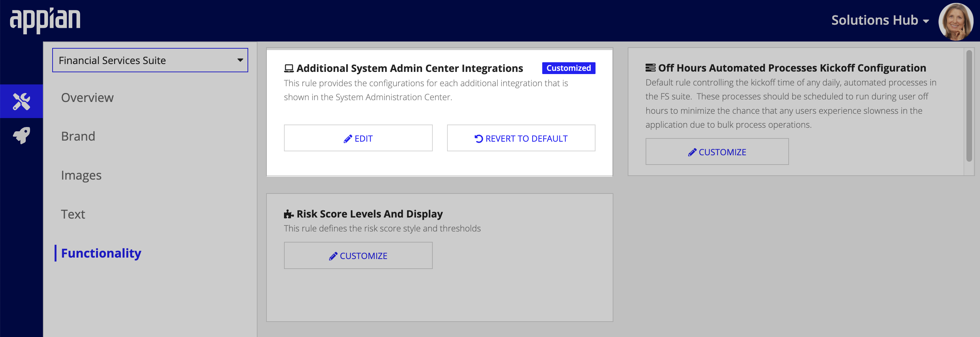Open the Solutions Hub dropdown menu
980x337 pixels.
click(x=880, y=20)
